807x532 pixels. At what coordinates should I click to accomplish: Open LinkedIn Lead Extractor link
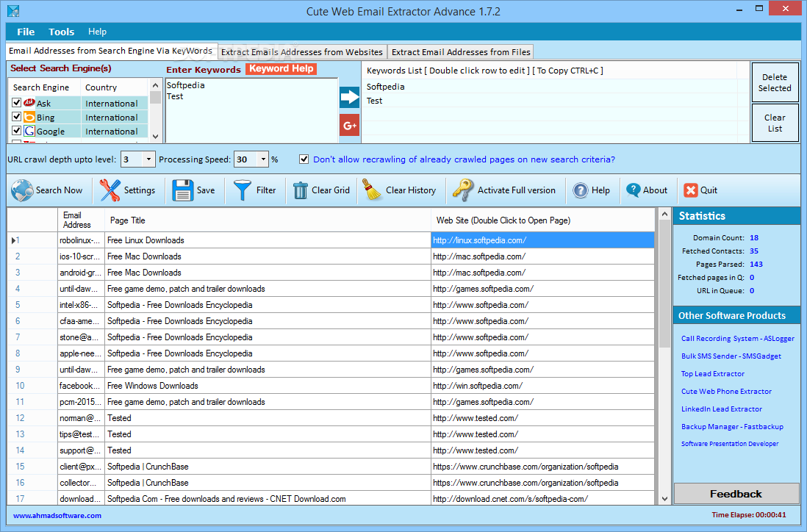[x=722, y=409]
